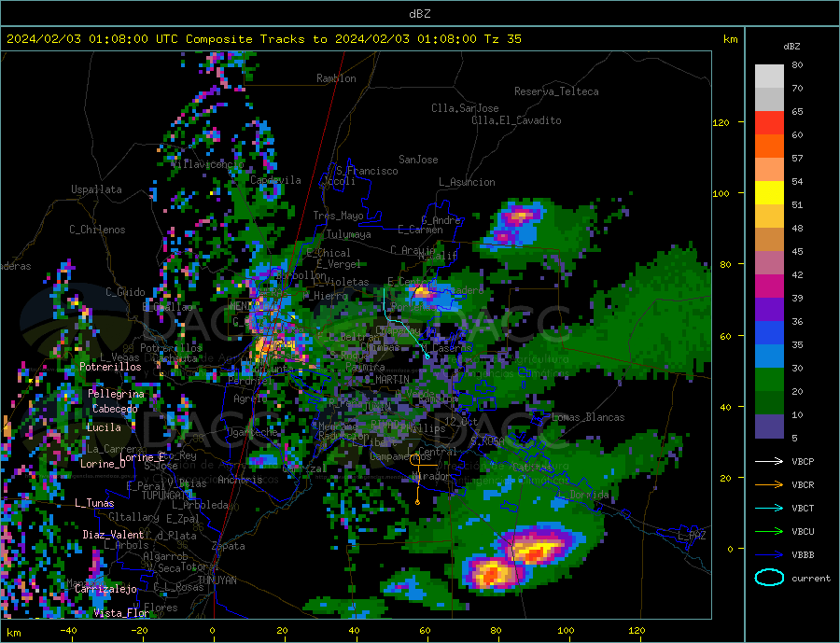Image resolution: width=840 pixels, height=643 pixels.
Task: Click the C_Guido place label
Action: coord(125,292)
